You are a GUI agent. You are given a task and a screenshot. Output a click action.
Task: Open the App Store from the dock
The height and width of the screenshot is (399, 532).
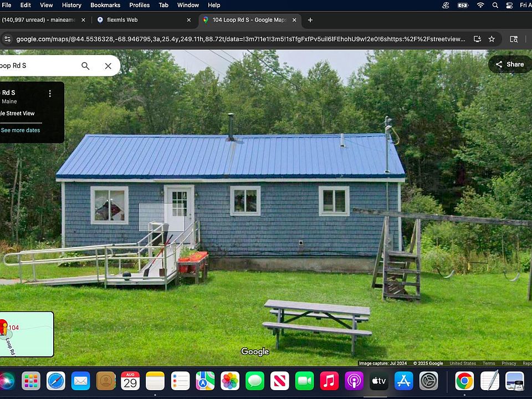coord(404,381)
